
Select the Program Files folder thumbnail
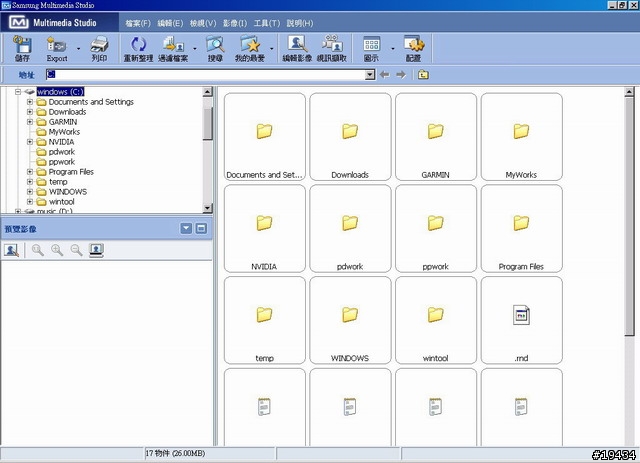[522, 229]
